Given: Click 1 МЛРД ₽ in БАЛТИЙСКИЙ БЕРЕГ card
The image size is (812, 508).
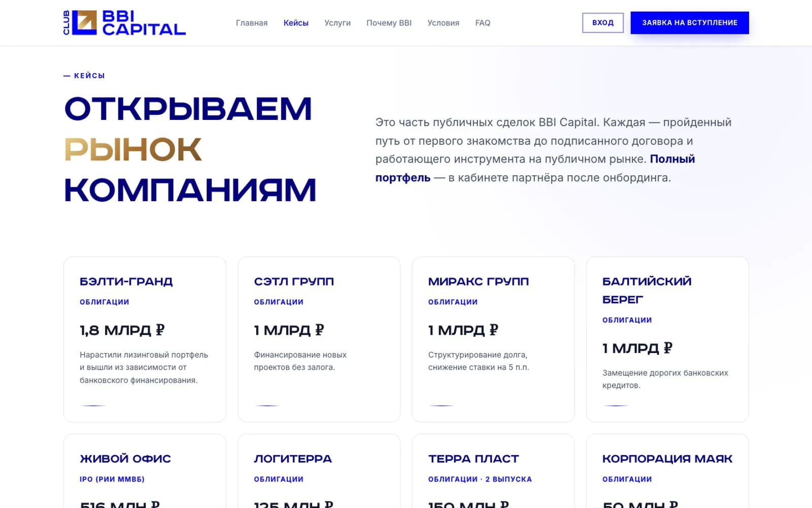Looking at the screenshot, I should pyautogui.click(x=637, y=348).
